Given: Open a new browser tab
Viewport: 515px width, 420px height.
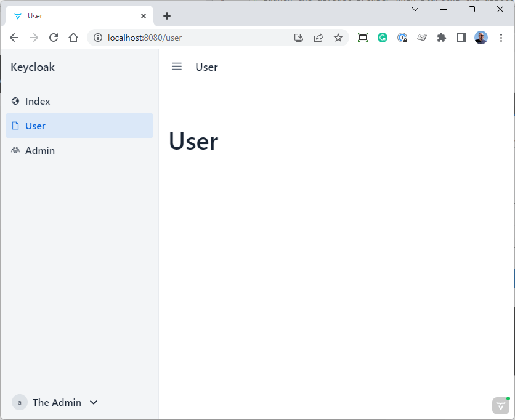Looking at the screenshot, I should click(167, 16).
